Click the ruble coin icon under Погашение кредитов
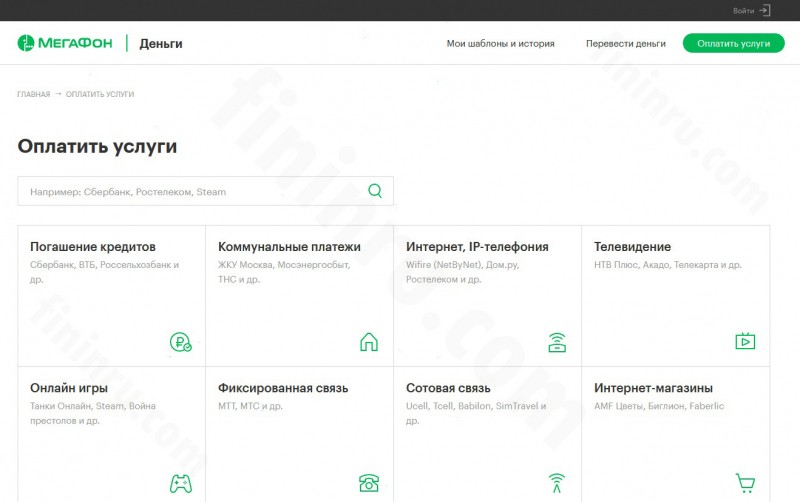Screen dimensions: 800x502 181,342
